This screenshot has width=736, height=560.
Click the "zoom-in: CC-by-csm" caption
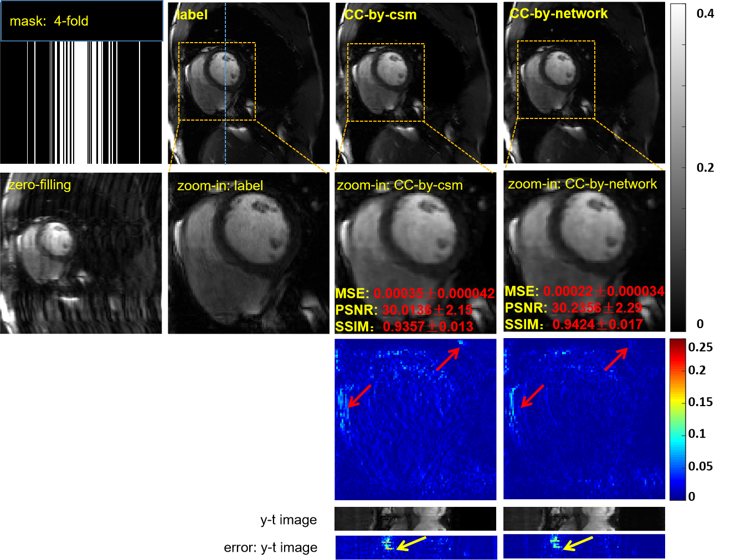400,185
